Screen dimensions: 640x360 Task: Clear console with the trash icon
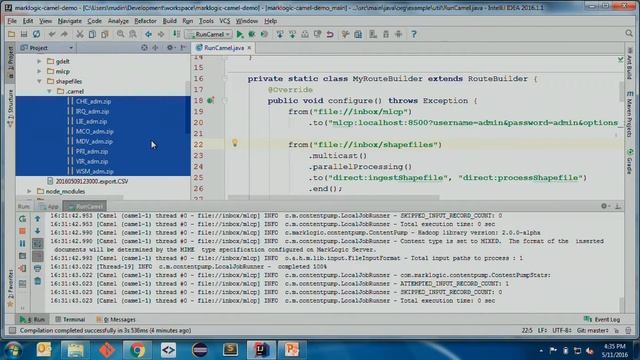[38, 281]
